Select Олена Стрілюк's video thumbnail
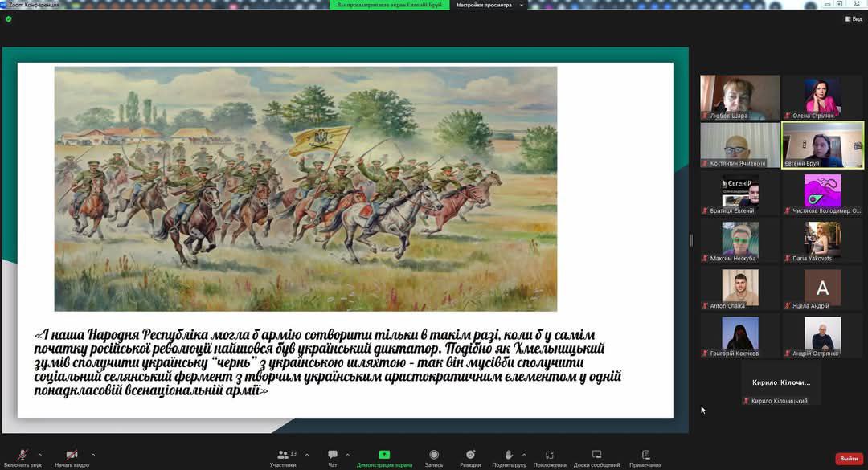The width and height of the screenshot is (868, 470). click(x=823, y=98)
